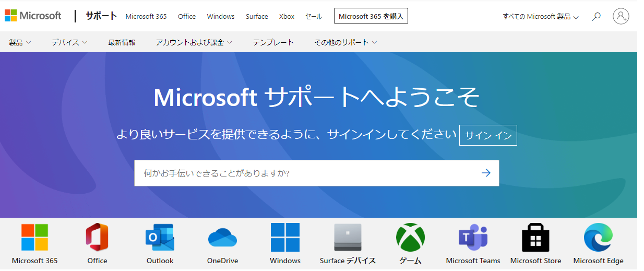Screen dimensions: 644x271
Task: Expand the 製品 menu
Action: click(x=20, y=42)
